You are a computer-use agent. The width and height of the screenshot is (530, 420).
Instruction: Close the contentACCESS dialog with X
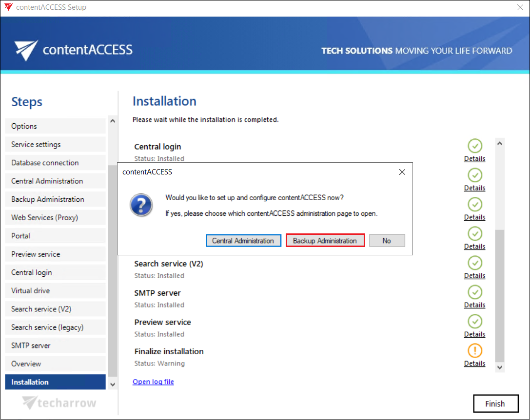pyautogui.click(x=402, y=172)
